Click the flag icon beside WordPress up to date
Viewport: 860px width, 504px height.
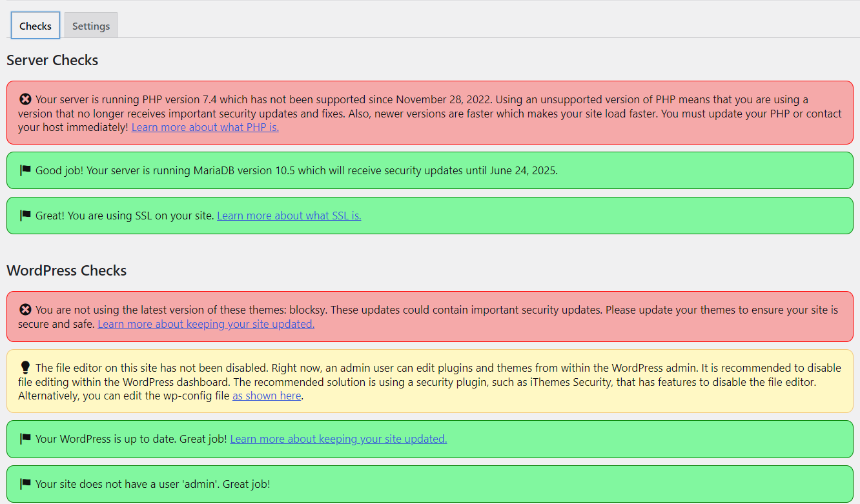click(25, 439)
